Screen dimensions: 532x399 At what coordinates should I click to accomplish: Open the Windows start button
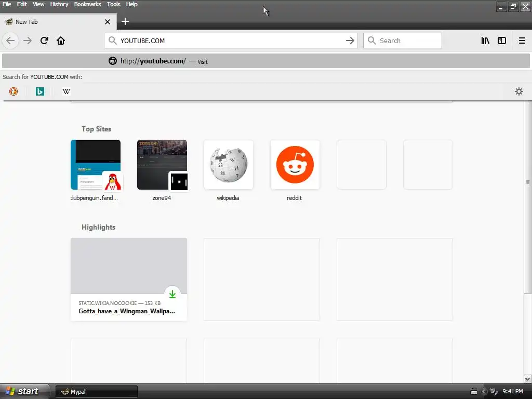click(24, 392)
